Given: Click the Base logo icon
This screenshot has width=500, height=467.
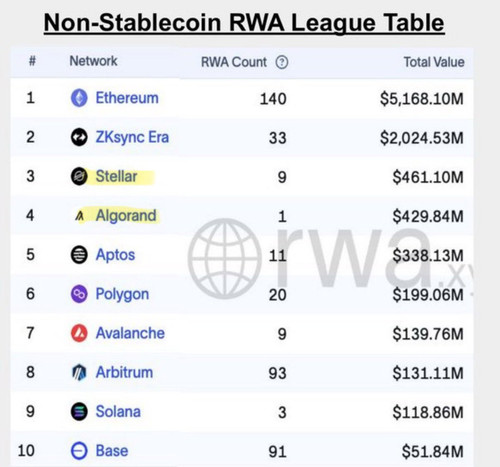Looking at the screenshot, I should click(79, 451).
